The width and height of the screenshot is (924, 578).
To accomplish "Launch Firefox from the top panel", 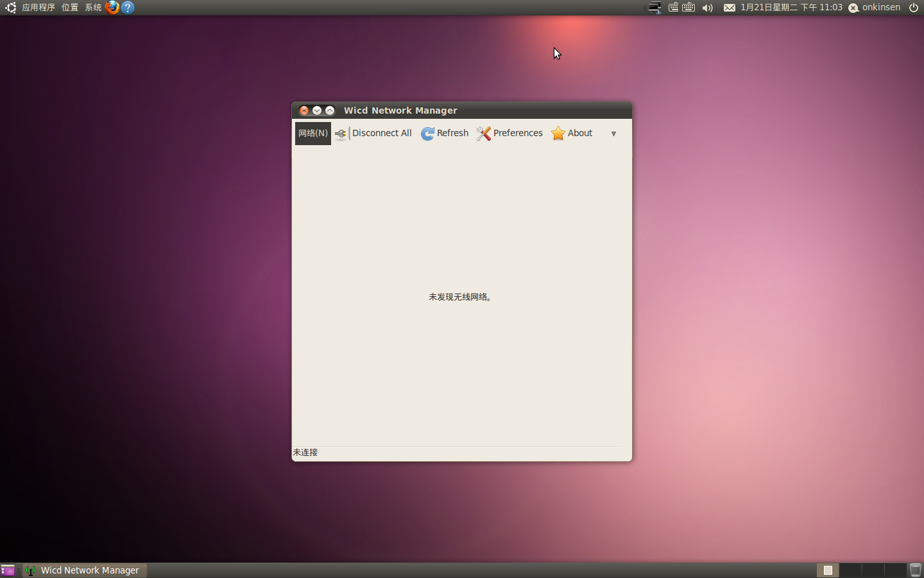I will pyautogui.click(x=112, y=8).
